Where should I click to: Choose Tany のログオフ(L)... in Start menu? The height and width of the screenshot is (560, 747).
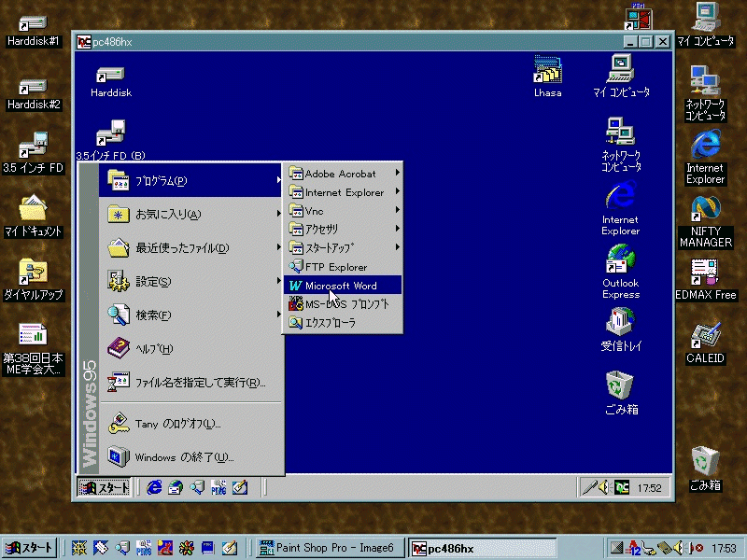190,424
